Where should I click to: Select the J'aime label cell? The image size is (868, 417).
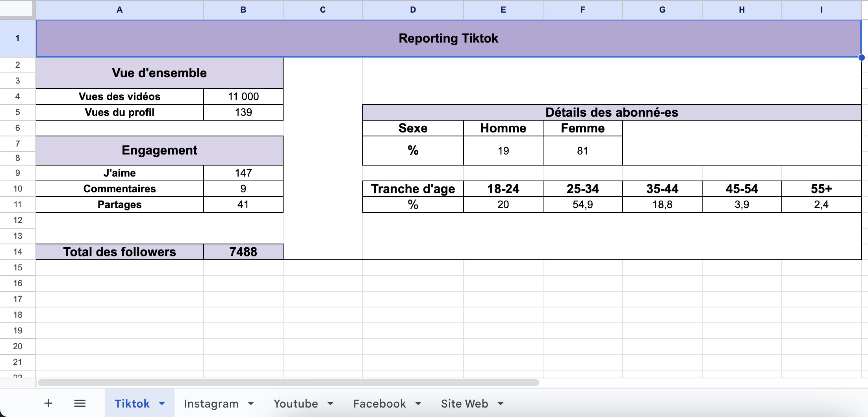click(x=120, y=173)
